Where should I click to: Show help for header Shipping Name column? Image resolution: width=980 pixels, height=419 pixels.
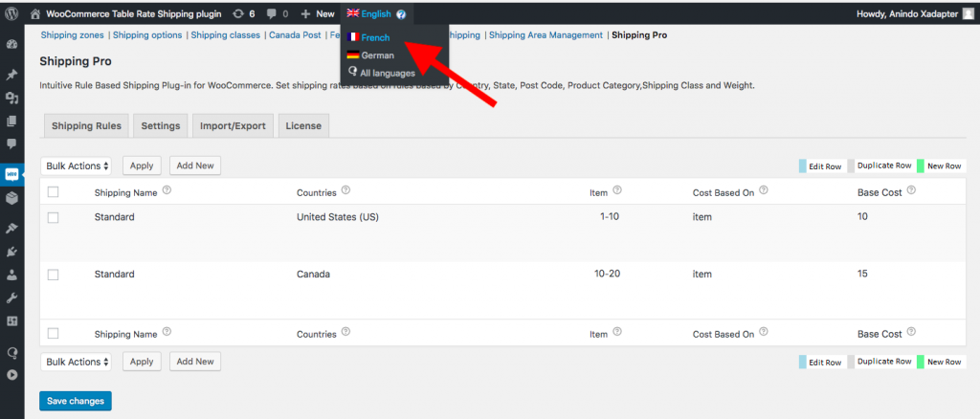[167, 190]
